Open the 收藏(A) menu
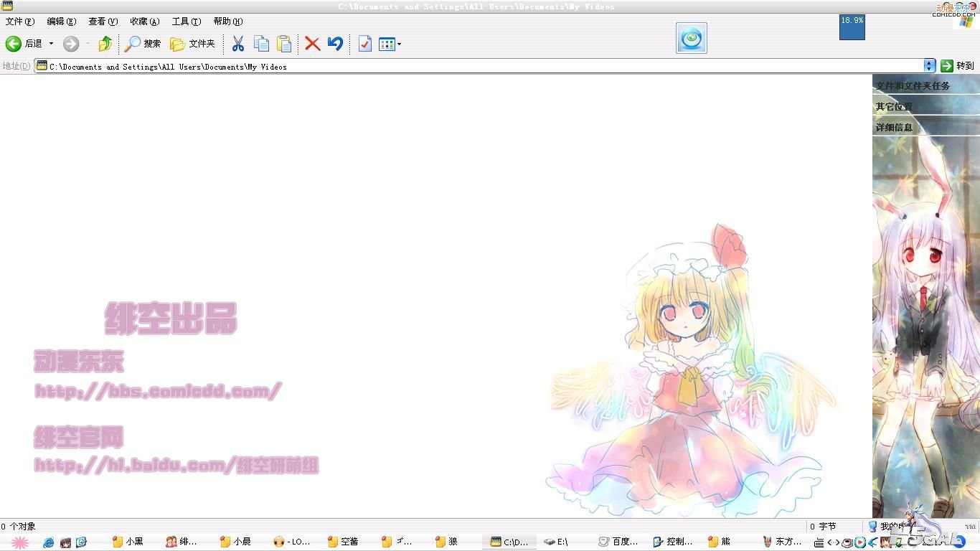 (145, 22)
